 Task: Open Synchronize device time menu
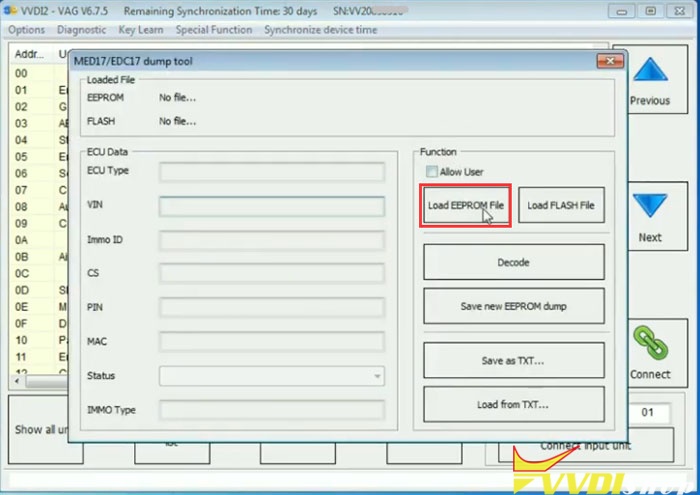[321, 30]
